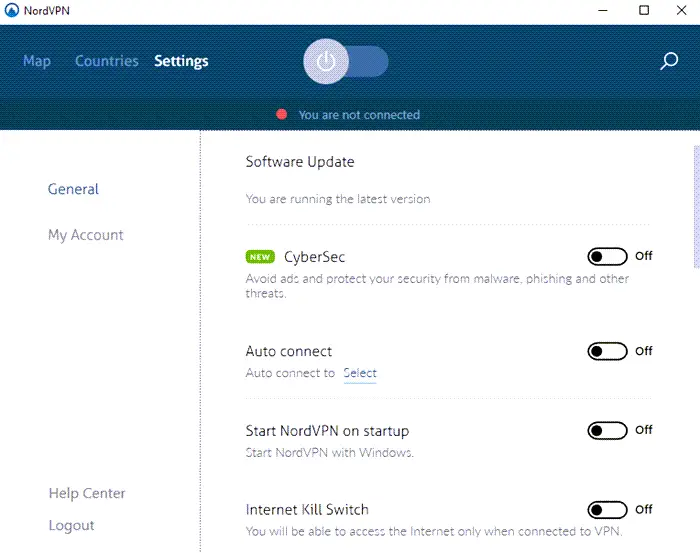Viewport: 700px width, 553px height.
Task: Click 'You are running the latest version' text
Action: [338, 199]
